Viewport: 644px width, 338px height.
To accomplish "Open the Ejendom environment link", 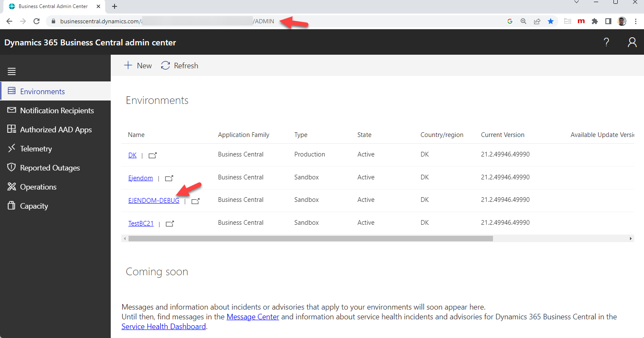I will pyautogui.click(x=140, y=178).
